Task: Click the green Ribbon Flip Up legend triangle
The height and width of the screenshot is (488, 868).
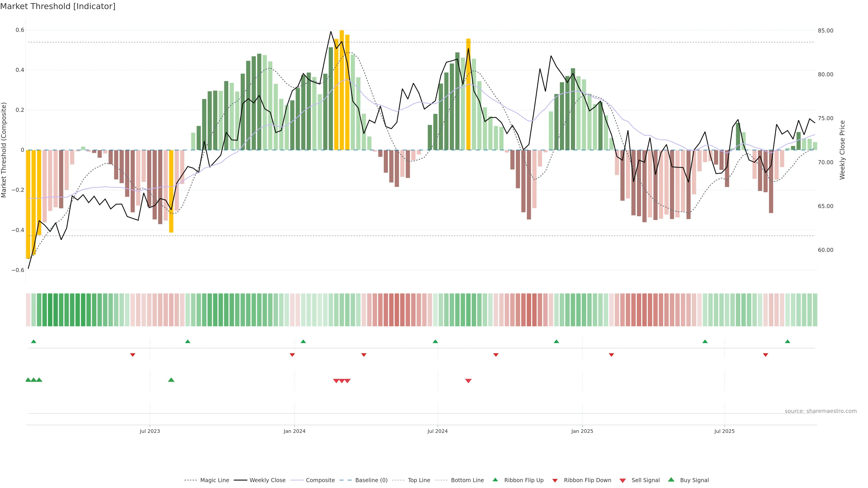Action: 495,480
